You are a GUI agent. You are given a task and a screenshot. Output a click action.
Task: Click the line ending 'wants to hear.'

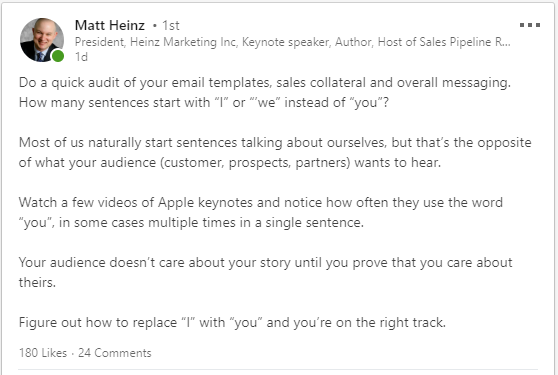[x=230, y=163]
